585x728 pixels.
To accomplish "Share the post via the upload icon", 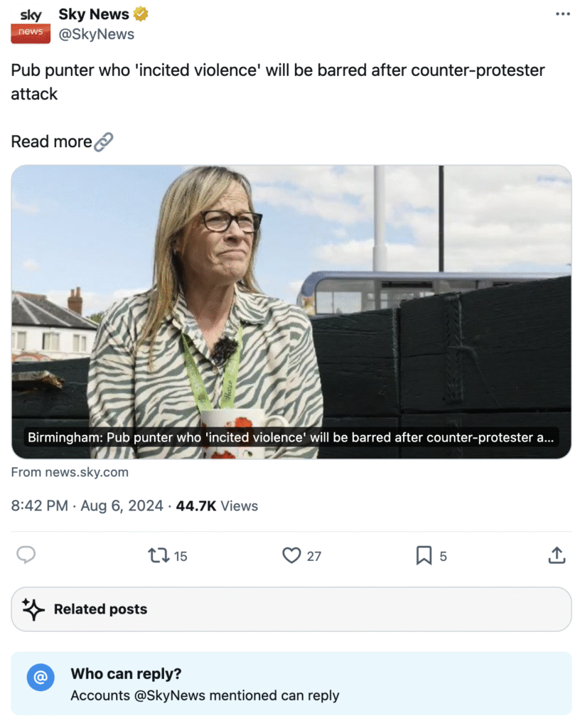I will 557,555.
